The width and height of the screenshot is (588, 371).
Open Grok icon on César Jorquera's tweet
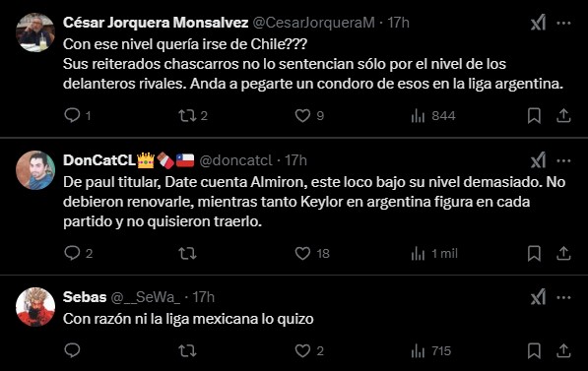pyautogui.click(x=539, y=24)
